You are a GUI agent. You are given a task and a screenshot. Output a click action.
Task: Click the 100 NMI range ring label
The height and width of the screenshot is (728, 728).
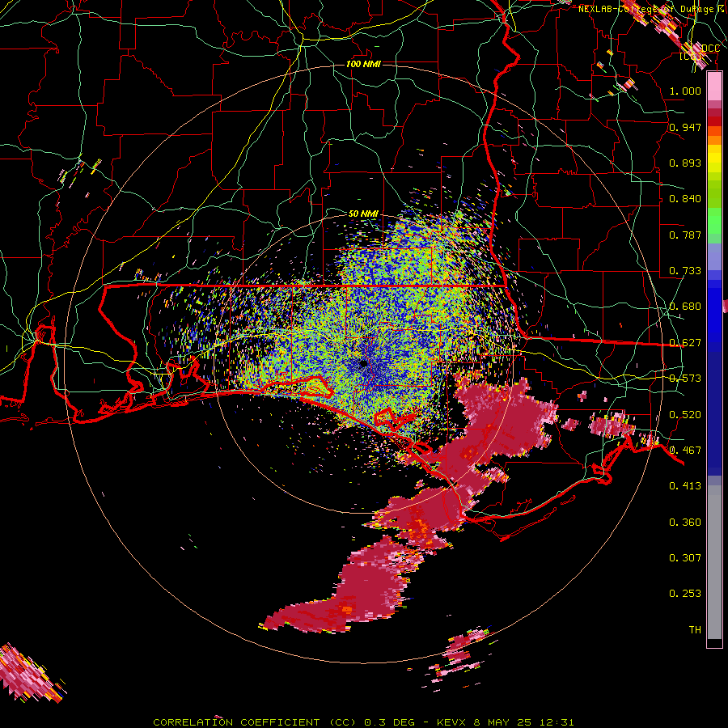tap(363, 64)
